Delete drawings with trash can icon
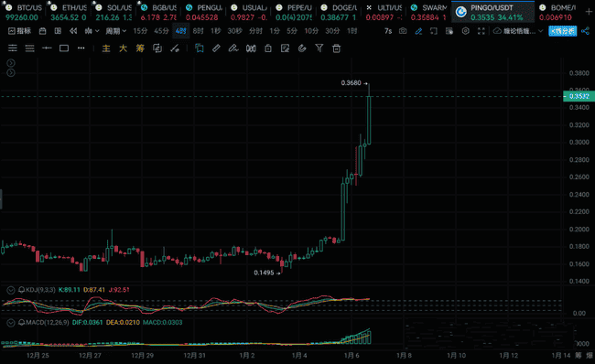This screenshot has height=364, width=595. pyautogui.click(x=336, y=48)
